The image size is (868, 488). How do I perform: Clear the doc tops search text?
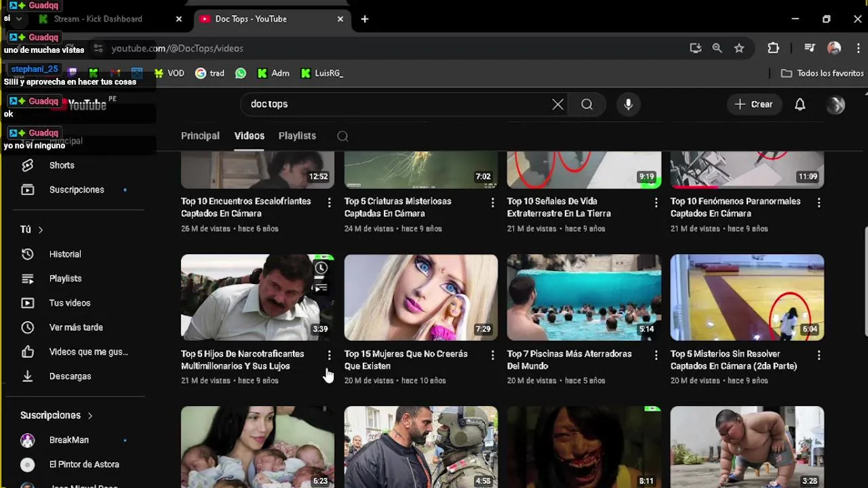coord(557,104)
